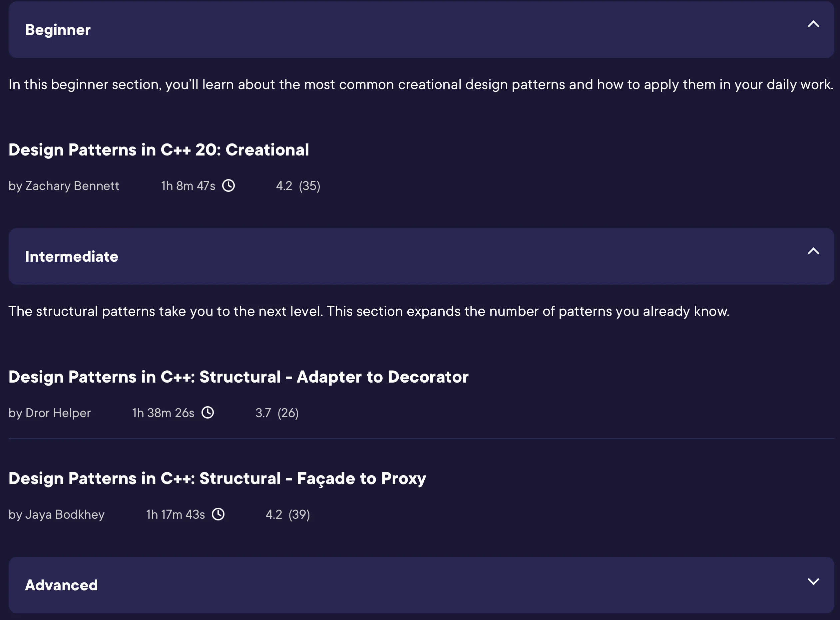This screenshot has height=620, width=840.
Task: Click the 1h 38m 26s duration text
Action: (x=163, y=413)
